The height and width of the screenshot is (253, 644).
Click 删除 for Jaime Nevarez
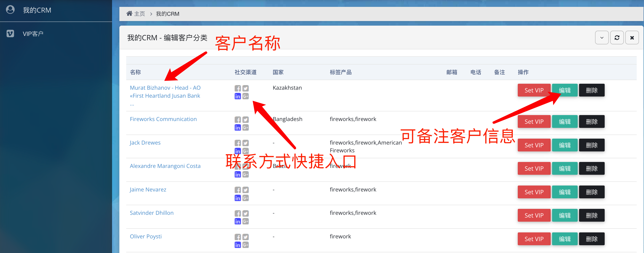point(591,192)
